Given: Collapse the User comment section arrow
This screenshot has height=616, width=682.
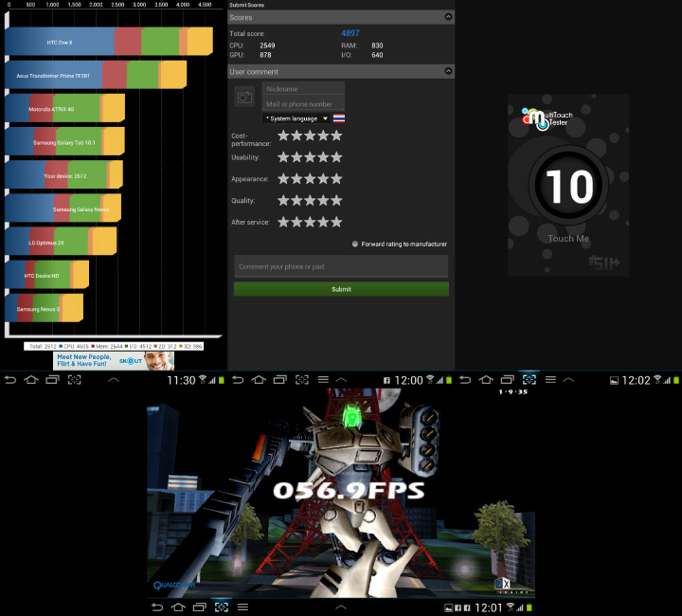Looking at the screenshot, I should point(448,71).
